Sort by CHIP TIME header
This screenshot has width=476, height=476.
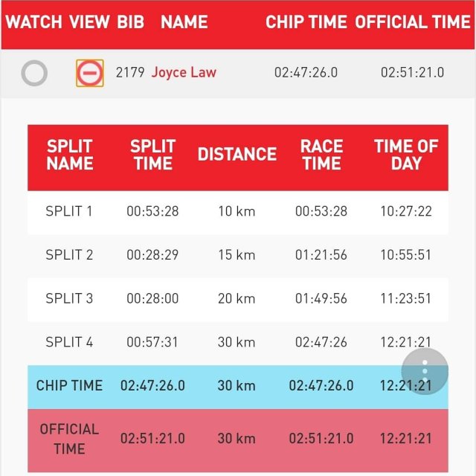[x=306, y=22]
